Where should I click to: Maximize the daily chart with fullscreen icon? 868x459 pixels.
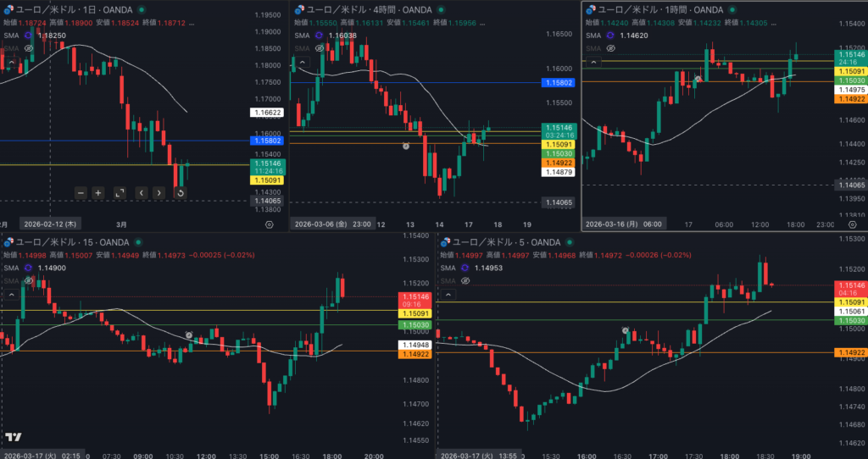coord(120,193)
